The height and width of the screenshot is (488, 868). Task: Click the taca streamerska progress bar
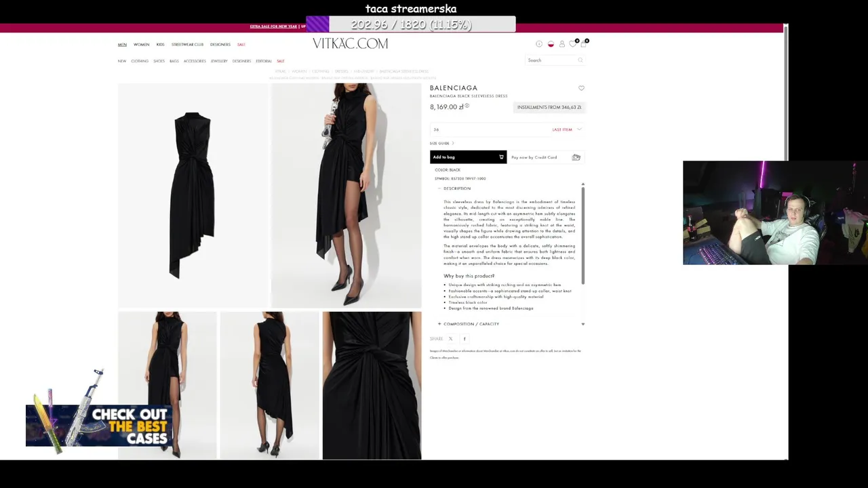411,24
